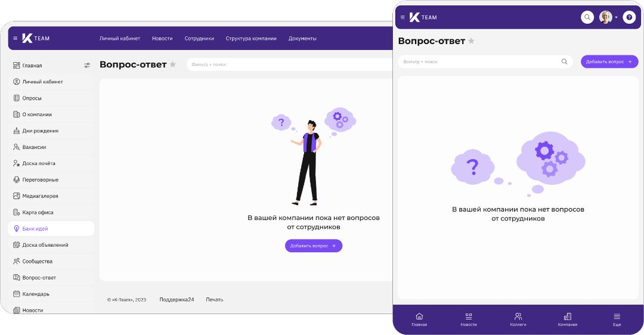The image size is (644, 335).
Task: Open the sidebar settings sliders icon
Action: coord(86,66)
